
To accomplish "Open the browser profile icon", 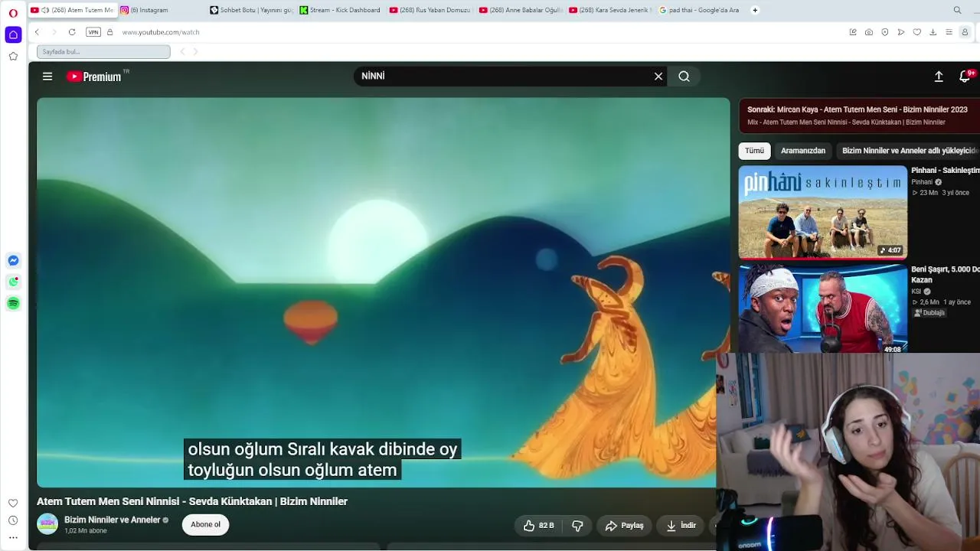I will [x=965, y=32].
